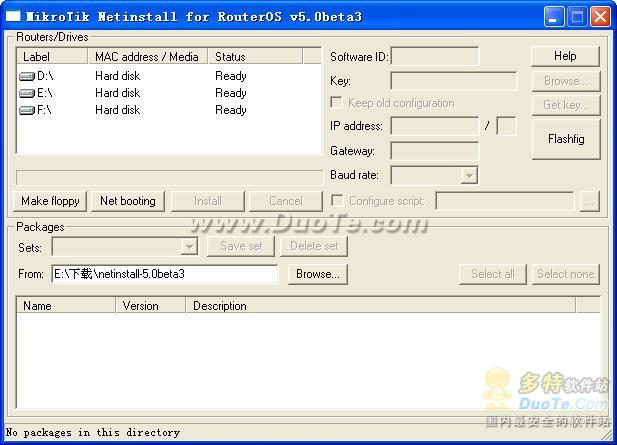The width and height of the screenshot is (617, 445).
Task: Close the Netinstall window
Action: pos(600,17)
